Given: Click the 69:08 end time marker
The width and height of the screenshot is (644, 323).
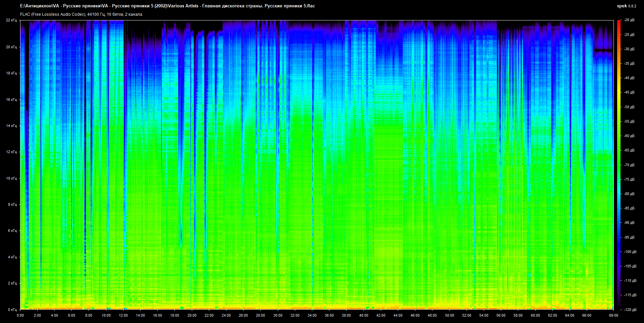Looking at the screenshot, I should coord(613,315).
